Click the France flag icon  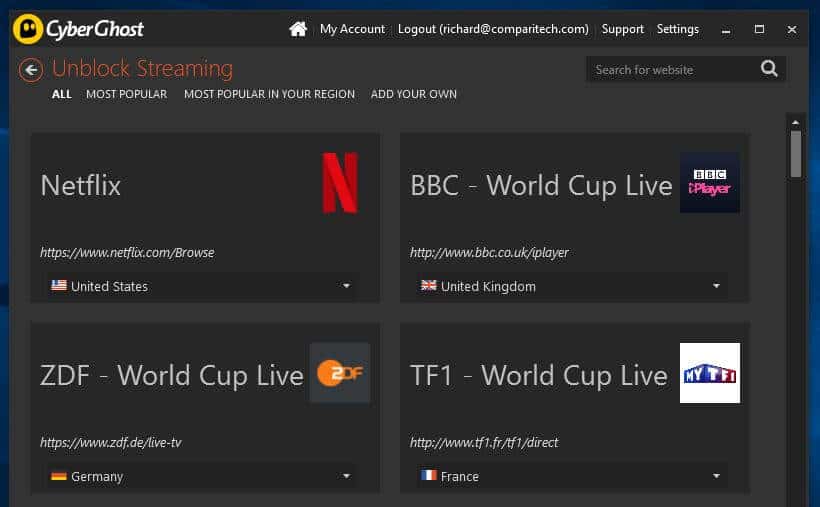tap(429, 475)
